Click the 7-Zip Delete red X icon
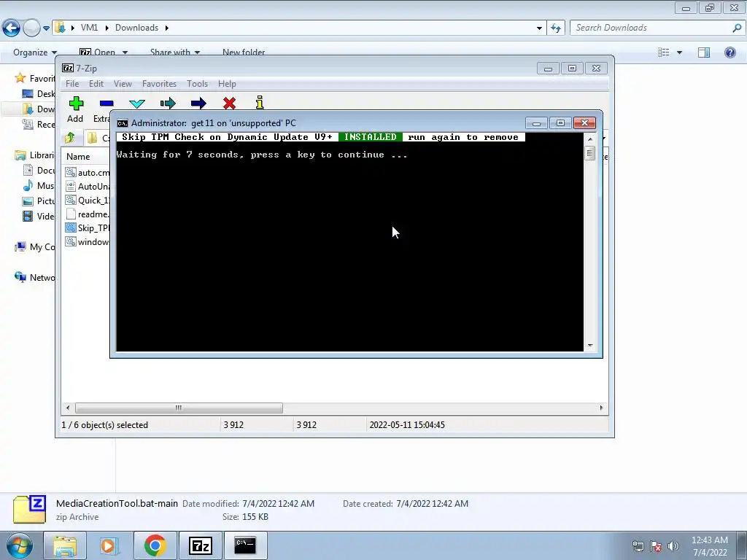Image resolution: width=747 pixels, height=560 pixels. coord(229,104)
